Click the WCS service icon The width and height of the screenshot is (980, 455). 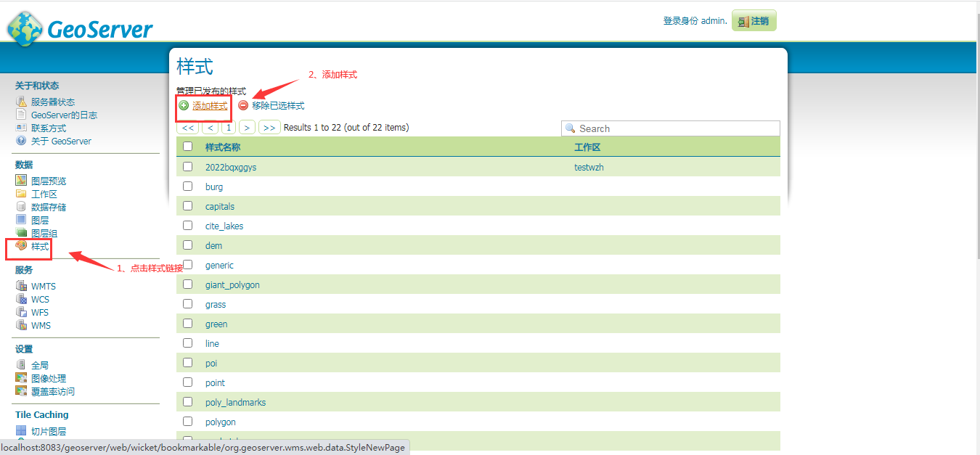click(21, 299)
